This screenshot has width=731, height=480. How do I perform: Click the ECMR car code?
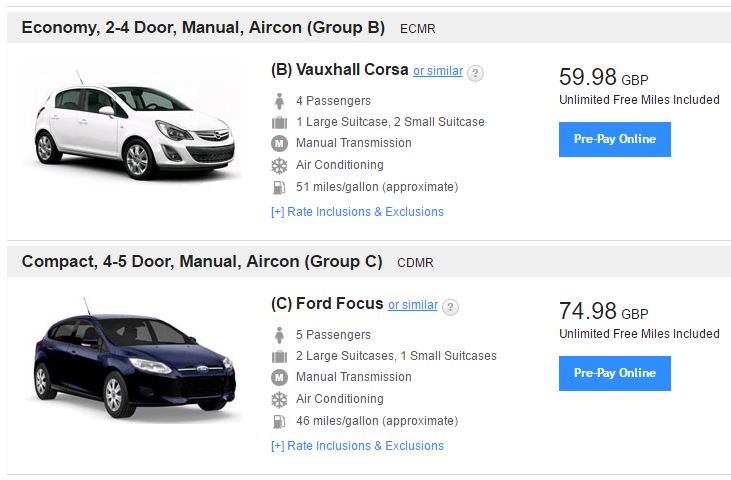point(418,29)
